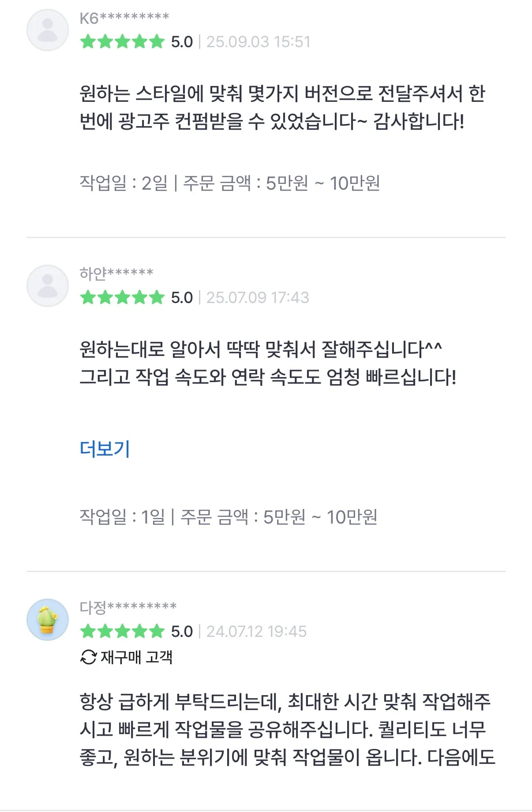Click the cactus avatar of 다정 reviewer

click(47, 620)
